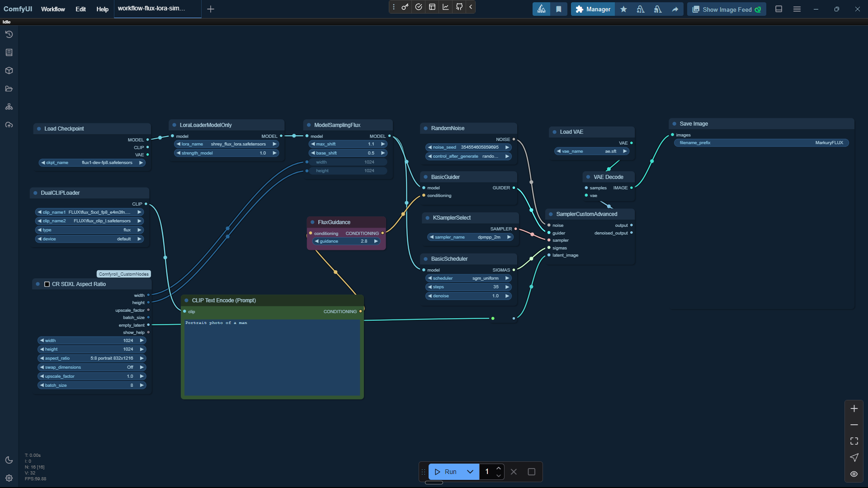Click the pyramid logo icon button
This screenshot has width=868, height=488.
(x=541, y=9)
